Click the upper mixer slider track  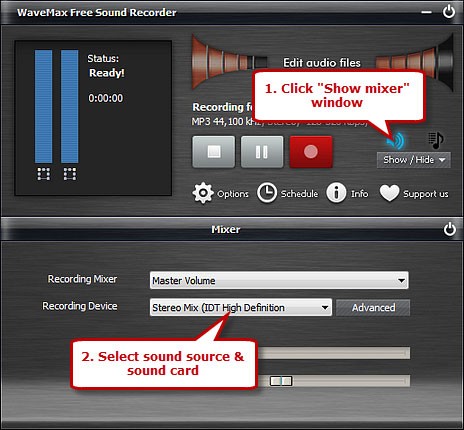[x=333, y=353]
